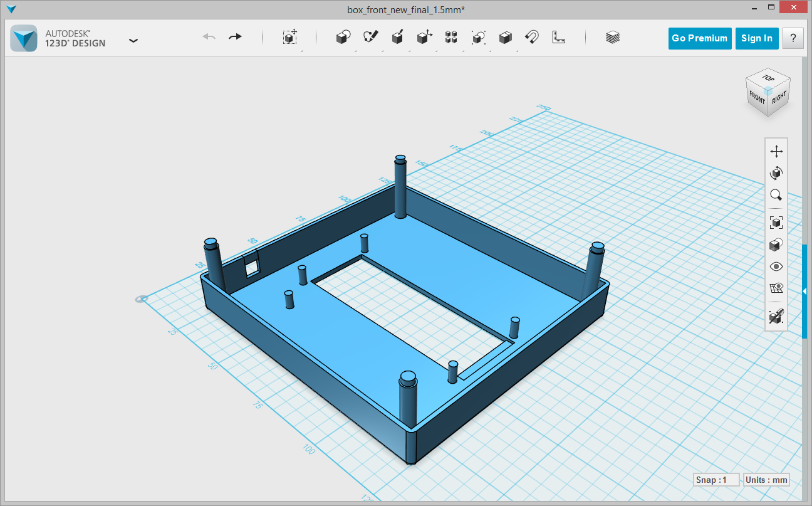Click the RIGHT face of the view cube

(779, 98)
